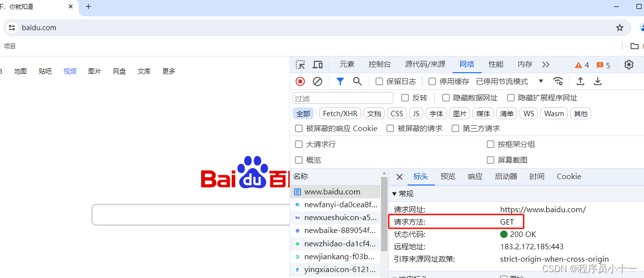
Task: Check the 隐藏扩展程序网址 checkbox
Action: pos(511,98)
